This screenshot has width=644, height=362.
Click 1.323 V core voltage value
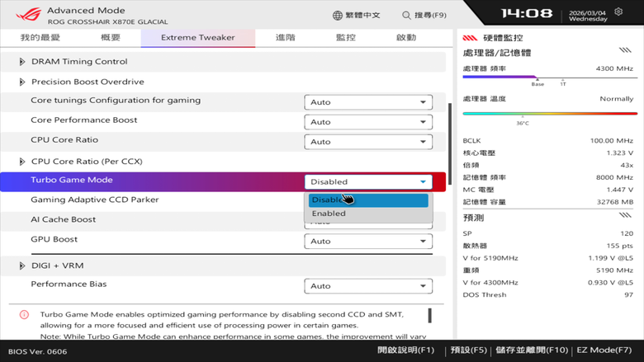point(620,153)
